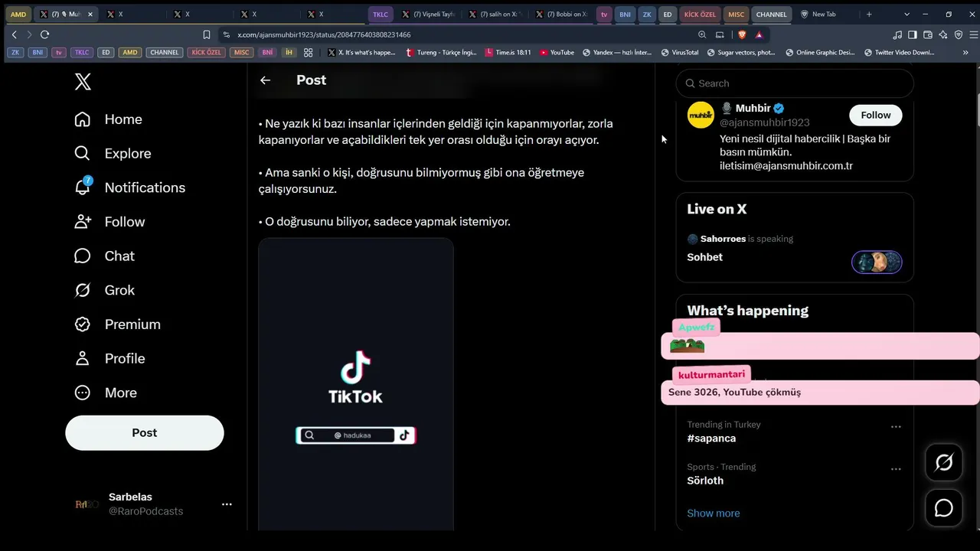This screenshot has width=980, height=551.
Task: Open the Brave Wallet icon
Action: coord(928,34)
